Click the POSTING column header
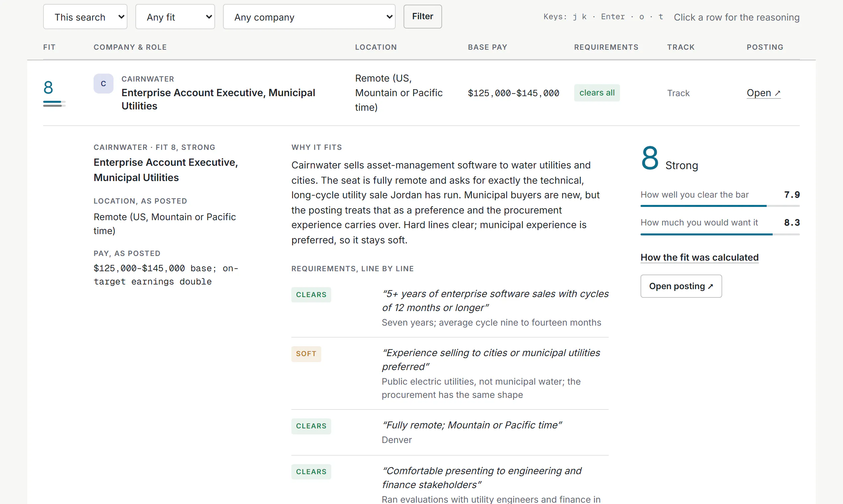This screenshot has height=504, width=843. (x=765, y=47)
